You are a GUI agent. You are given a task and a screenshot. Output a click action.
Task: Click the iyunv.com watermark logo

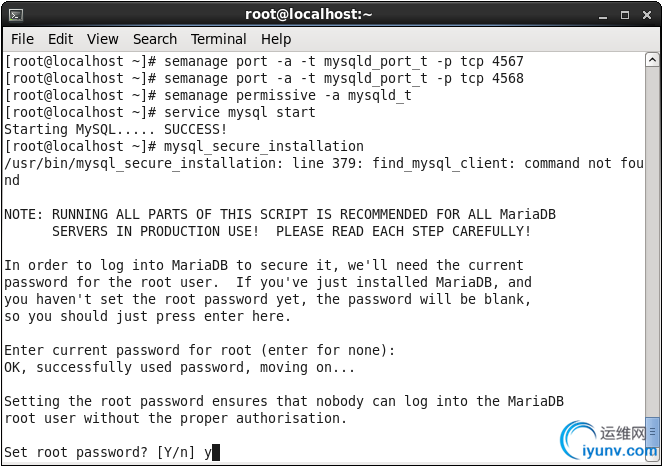tap(609, 441)
